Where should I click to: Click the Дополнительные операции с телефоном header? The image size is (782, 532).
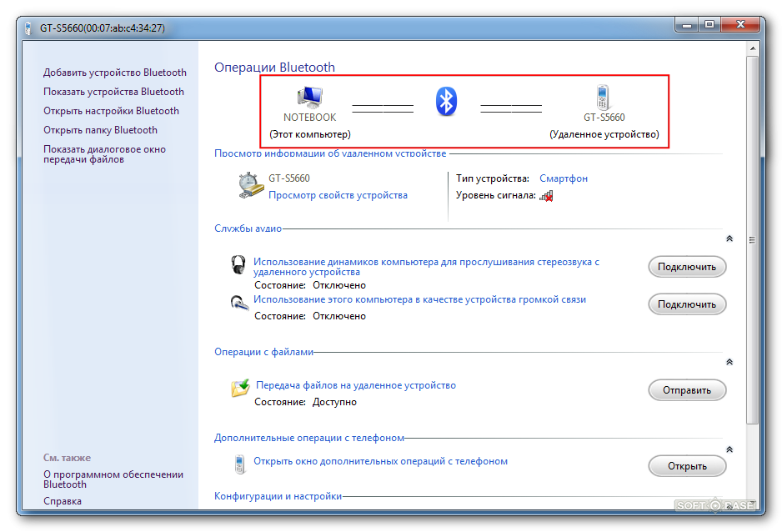pos(309,438)
